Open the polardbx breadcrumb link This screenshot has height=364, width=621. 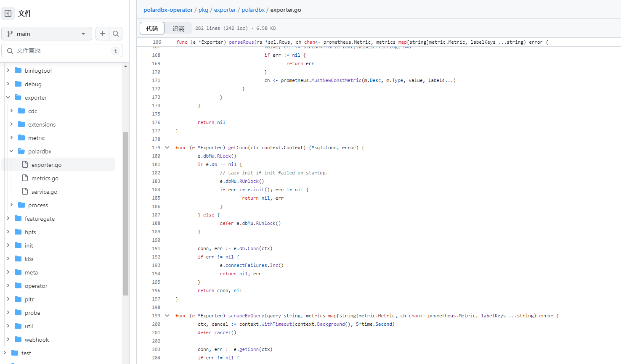(x=253, y=10)
